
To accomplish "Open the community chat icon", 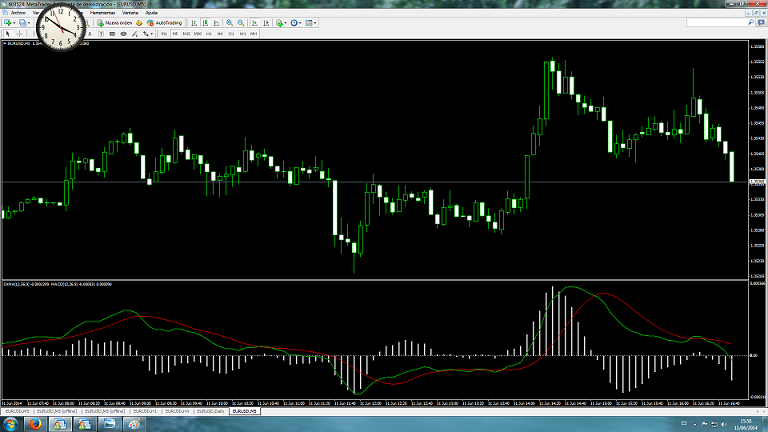I will click(x=761, y=23).
